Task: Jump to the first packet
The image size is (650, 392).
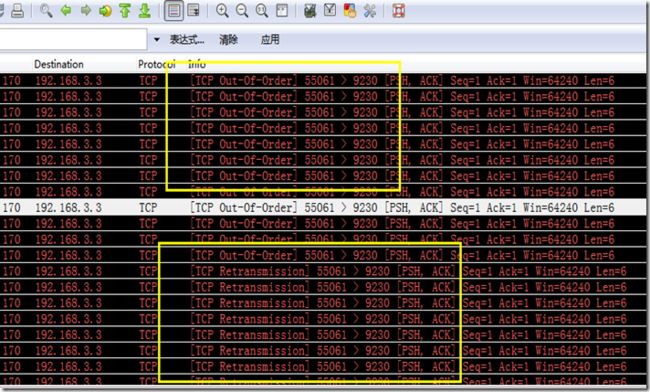Action: coord(125,11)
